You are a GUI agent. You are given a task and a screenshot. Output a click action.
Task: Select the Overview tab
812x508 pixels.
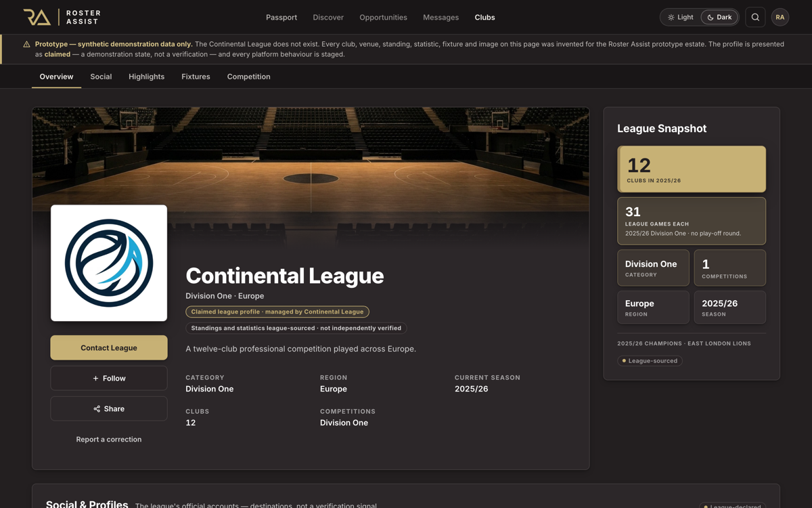[x=56, y=77]
